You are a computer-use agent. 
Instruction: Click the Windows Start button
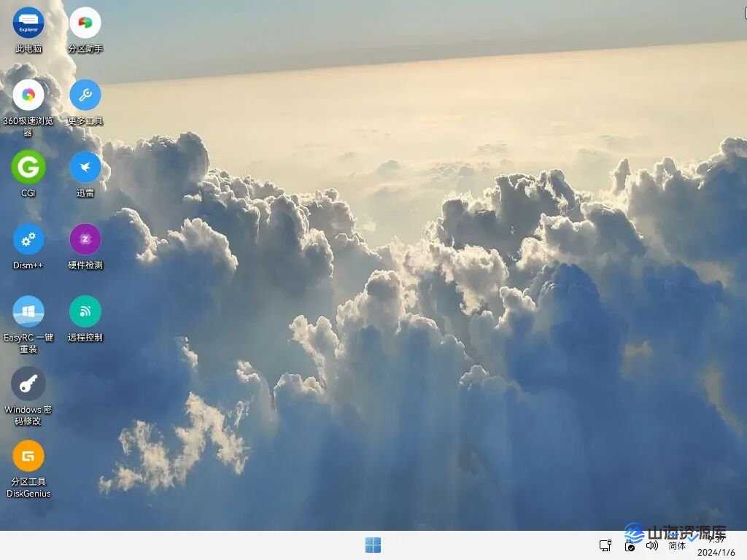pyautogui.click(x=373, y=545)
